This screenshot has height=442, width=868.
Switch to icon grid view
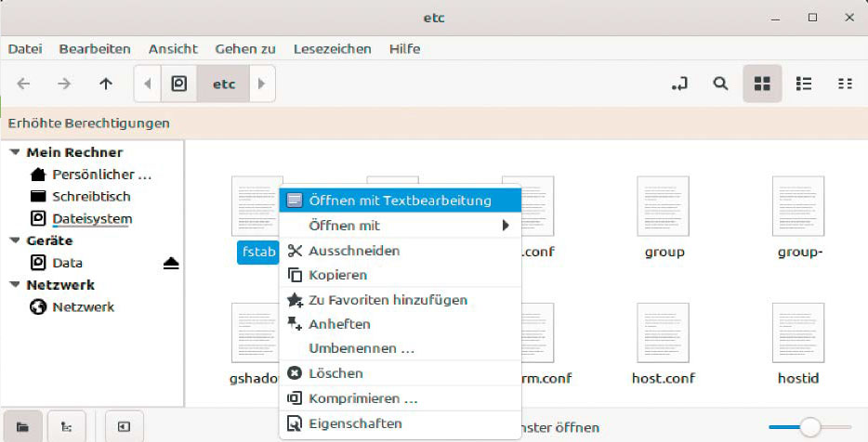tap(762, 84)
